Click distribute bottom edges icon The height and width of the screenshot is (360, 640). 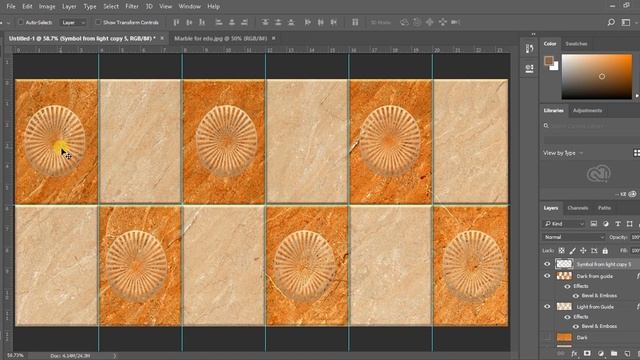pos(291,22)
